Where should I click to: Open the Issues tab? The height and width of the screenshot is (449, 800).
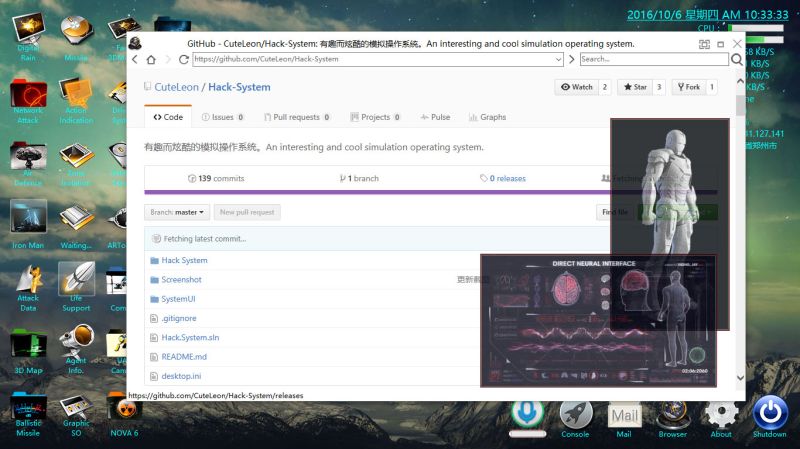(222, 117)
